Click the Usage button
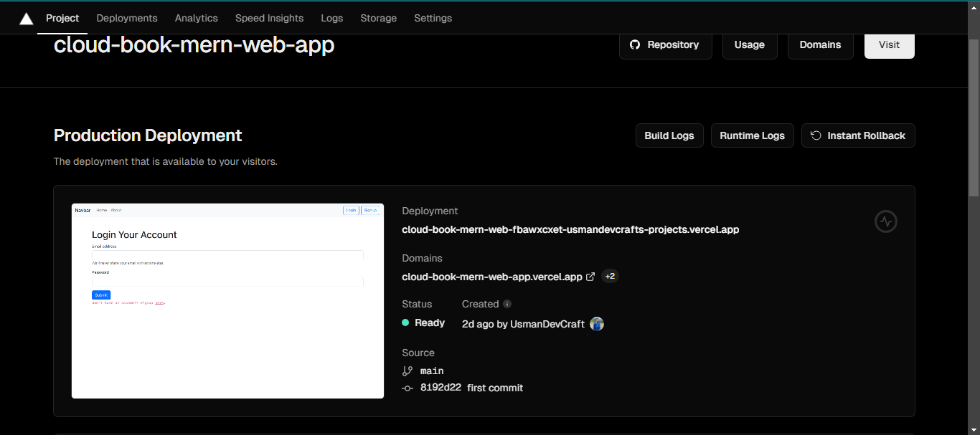Screen dimensions: 980x435 point(749,44)
